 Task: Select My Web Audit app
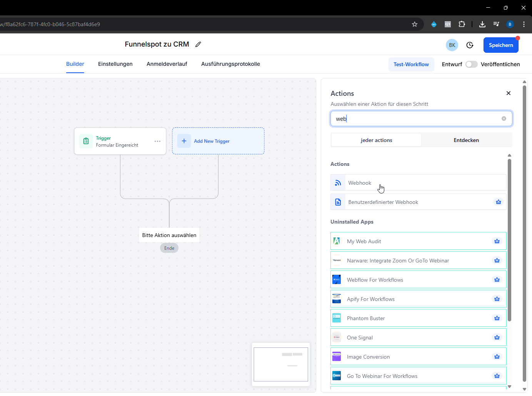click(419, 241)
